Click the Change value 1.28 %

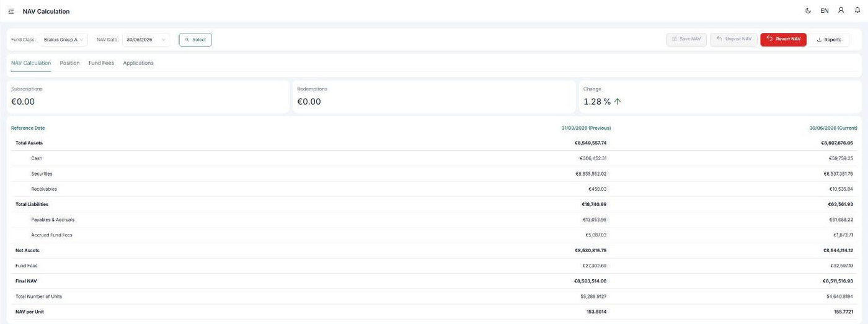pos(597,102)
